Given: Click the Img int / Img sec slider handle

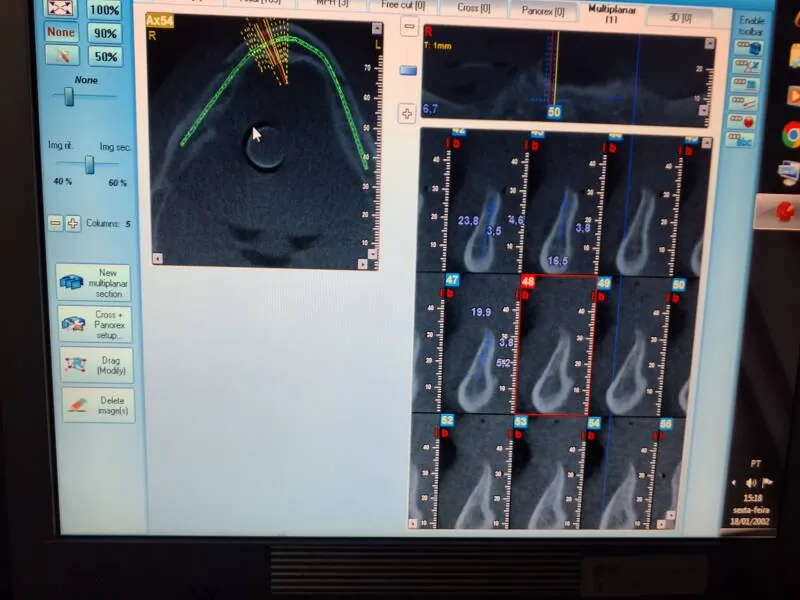Looking at the screenshot, I should [90, 164].
